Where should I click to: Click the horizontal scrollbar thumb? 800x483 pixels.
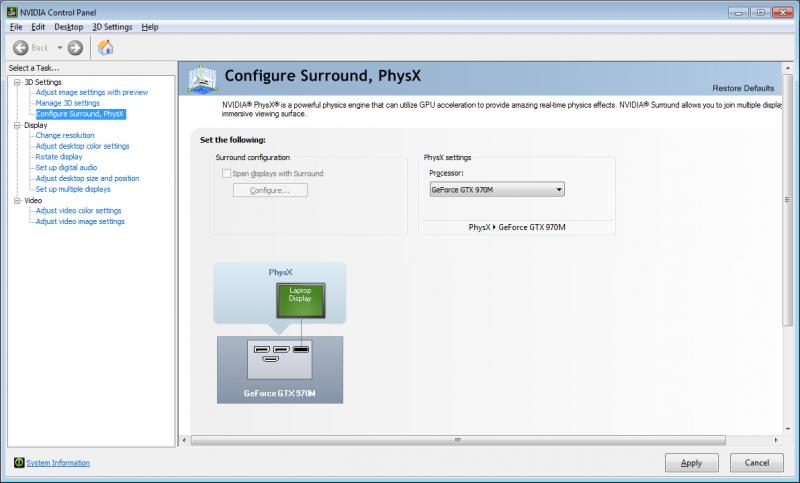tap(458, 440)
